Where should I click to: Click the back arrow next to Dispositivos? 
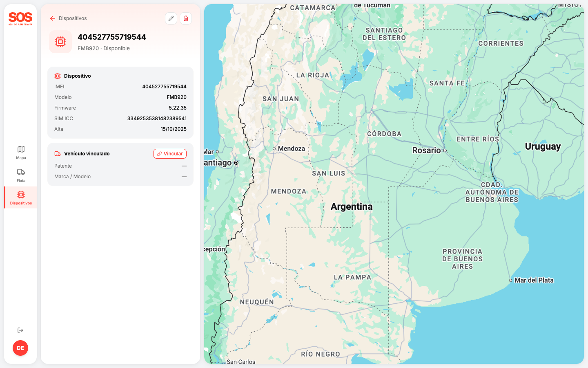tap(53, 18)
